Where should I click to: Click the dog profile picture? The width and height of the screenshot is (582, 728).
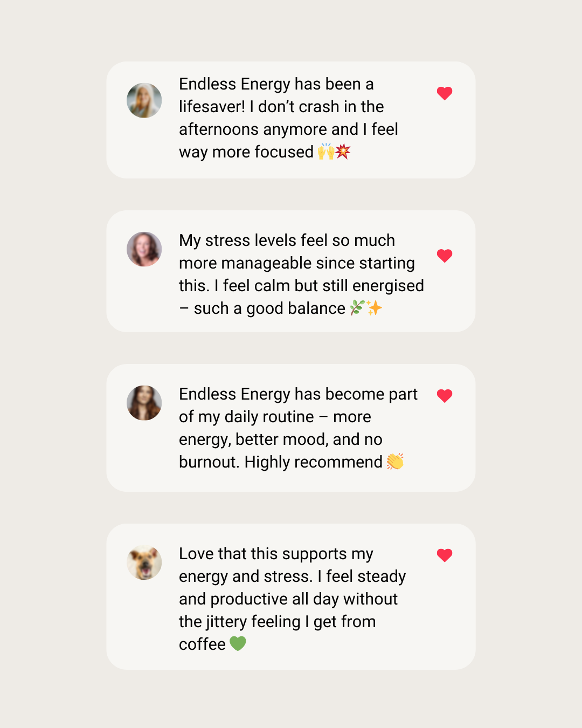(x=144, y=562)
